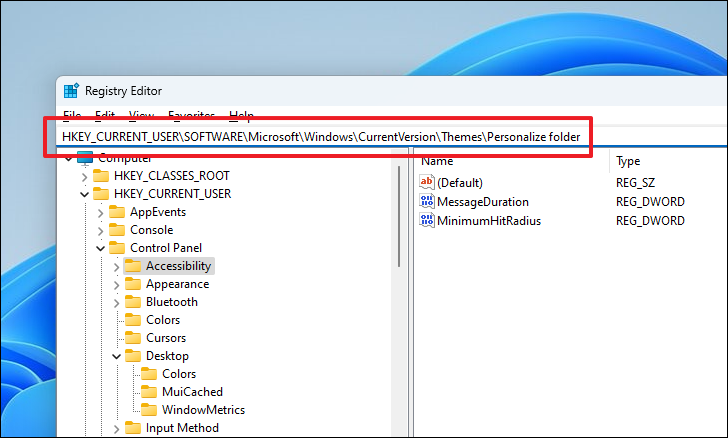Select the Console key label
The width and height of the screenshot is (728, 438).
coord(151,230)
